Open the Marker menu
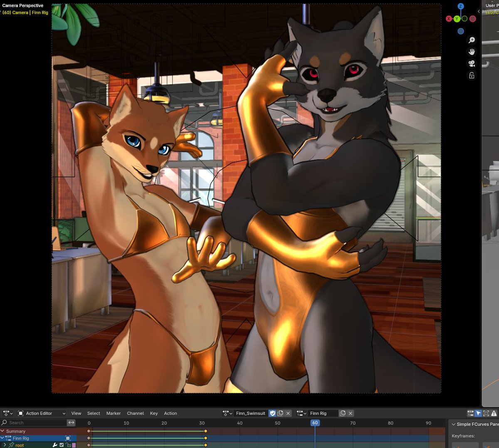The height and width of the screenshot is (448, 499). click(113, 413)
